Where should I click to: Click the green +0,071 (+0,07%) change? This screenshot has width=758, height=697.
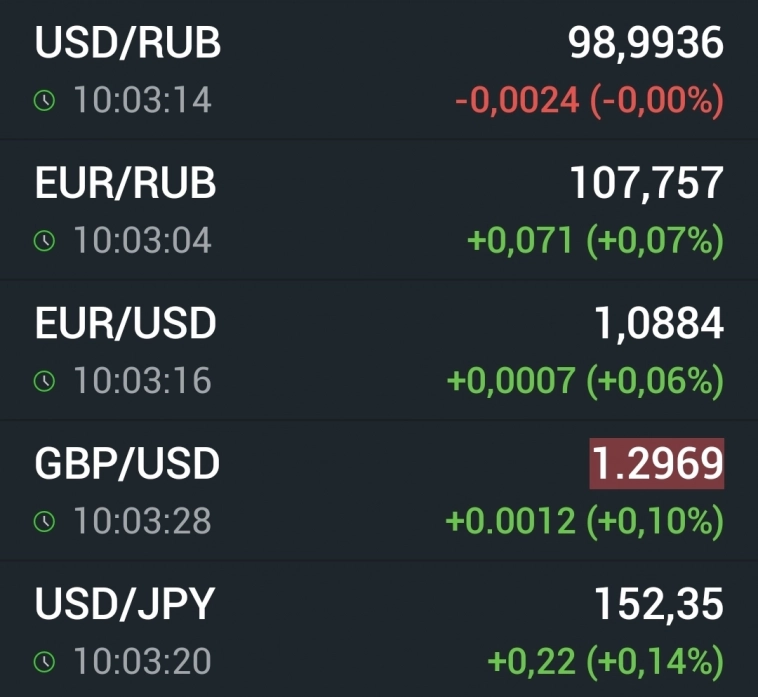point(595,241)
